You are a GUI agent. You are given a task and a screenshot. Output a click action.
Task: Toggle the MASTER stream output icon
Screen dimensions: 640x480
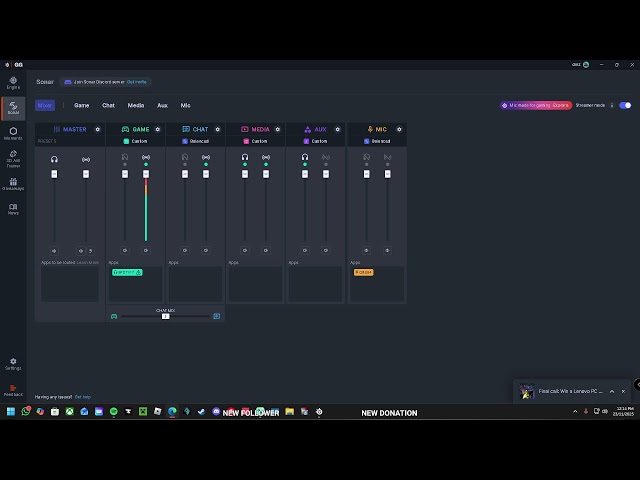(x=86, y=159)
